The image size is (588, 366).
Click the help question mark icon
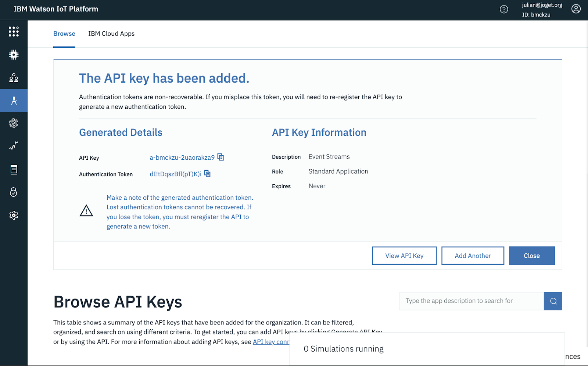504,9
